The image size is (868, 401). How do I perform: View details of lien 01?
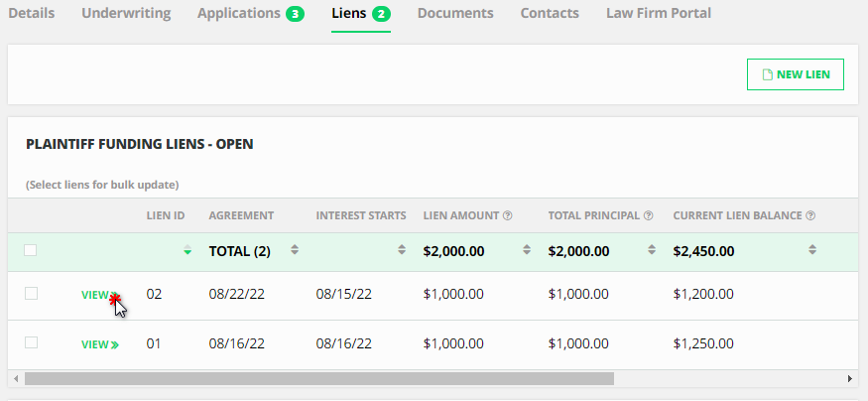click(x=99, y=344)
